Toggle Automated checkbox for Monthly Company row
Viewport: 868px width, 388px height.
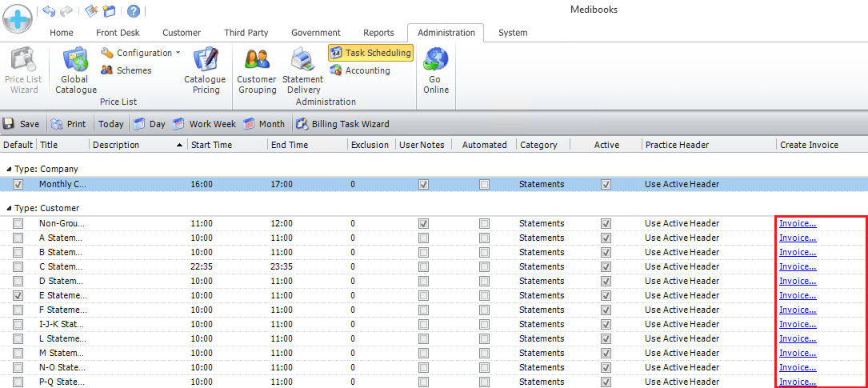[484, 184]
